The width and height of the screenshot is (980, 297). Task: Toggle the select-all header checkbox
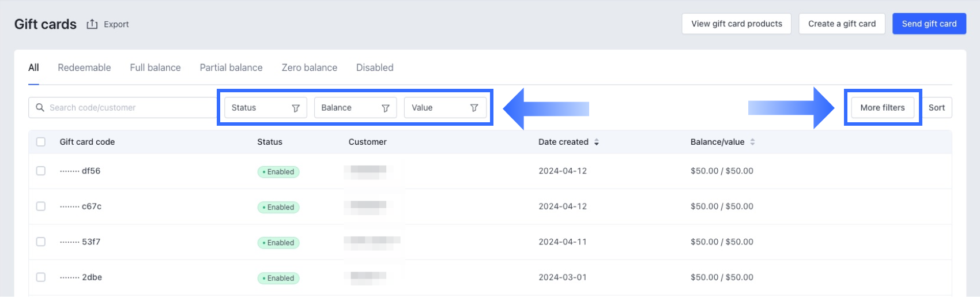pos(41,142)
